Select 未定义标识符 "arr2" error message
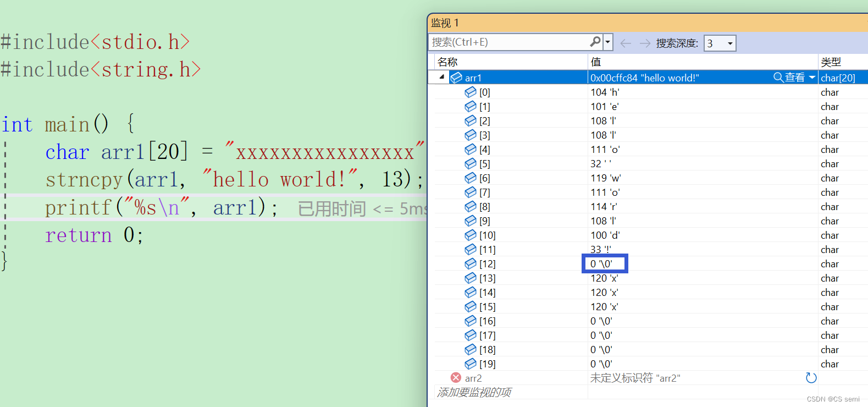Viewport: 868px width, 407px height. click(635, 378)
